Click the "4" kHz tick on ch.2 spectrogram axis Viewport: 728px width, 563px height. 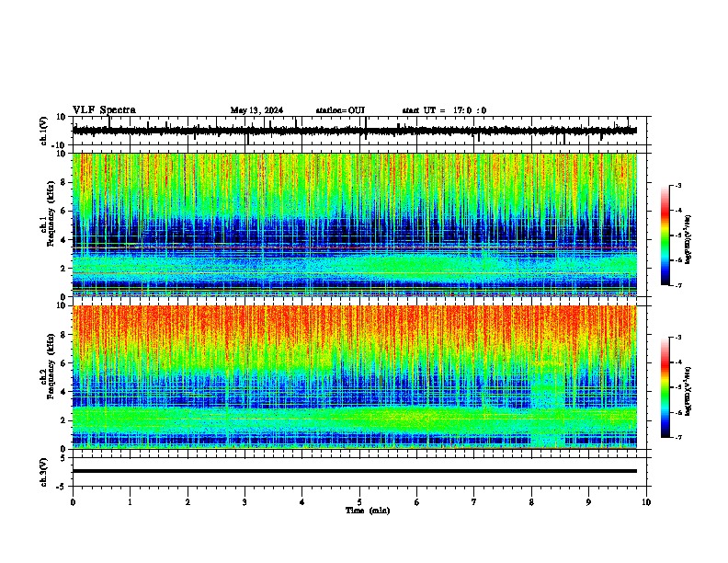coord(63,392)
